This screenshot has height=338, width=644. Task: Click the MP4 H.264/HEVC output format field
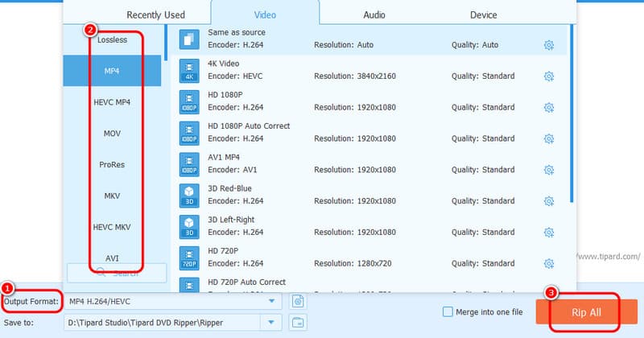[173, 301]
